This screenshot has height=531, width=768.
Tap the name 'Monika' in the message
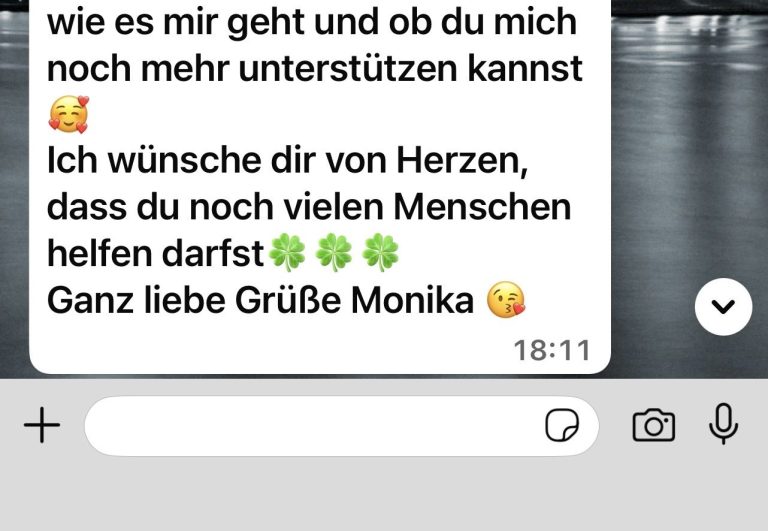tap(412, 300)
